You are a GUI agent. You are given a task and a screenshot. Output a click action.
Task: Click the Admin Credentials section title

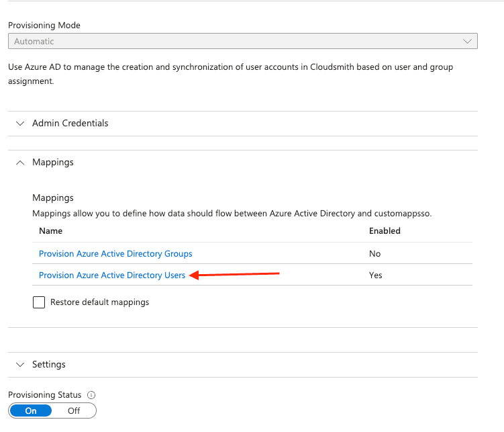click(x=70, y=124)
